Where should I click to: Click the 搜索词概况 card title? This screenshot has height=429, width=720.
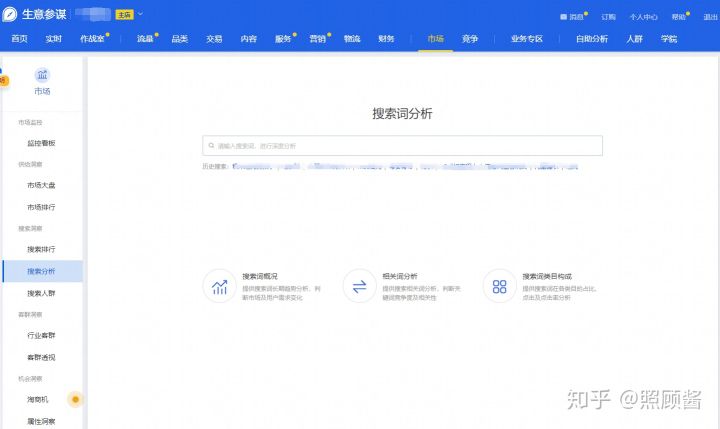click(x=260, y=277)
